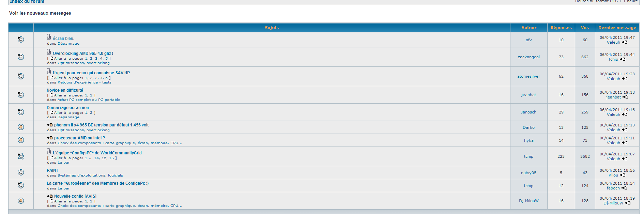Click the latest-post icon next to jeanbat in last column
Screen dimensions: 644x214
pyautogui.click(x=625, y=97)
